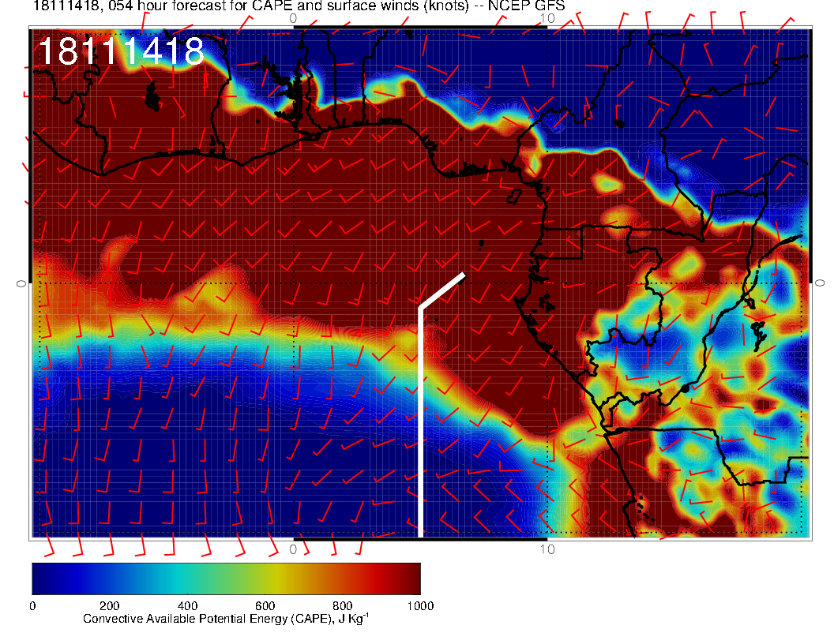
Task: Click the 1000 tick label under the colorbar
Action: click(419, 606)
